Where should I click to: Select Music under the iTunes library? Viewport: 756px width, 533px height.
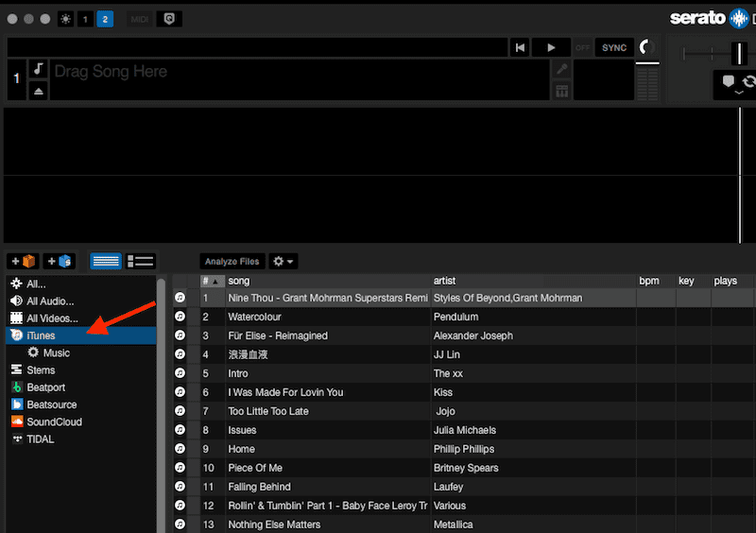click(56, 352)
